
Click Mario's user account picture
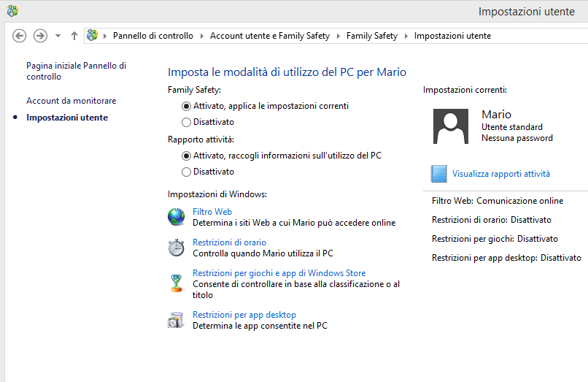click(451, 126)
